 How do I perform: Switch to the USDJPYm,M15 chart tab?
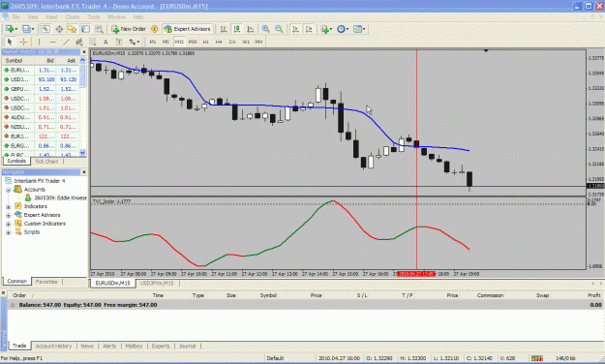click(157, 284)
